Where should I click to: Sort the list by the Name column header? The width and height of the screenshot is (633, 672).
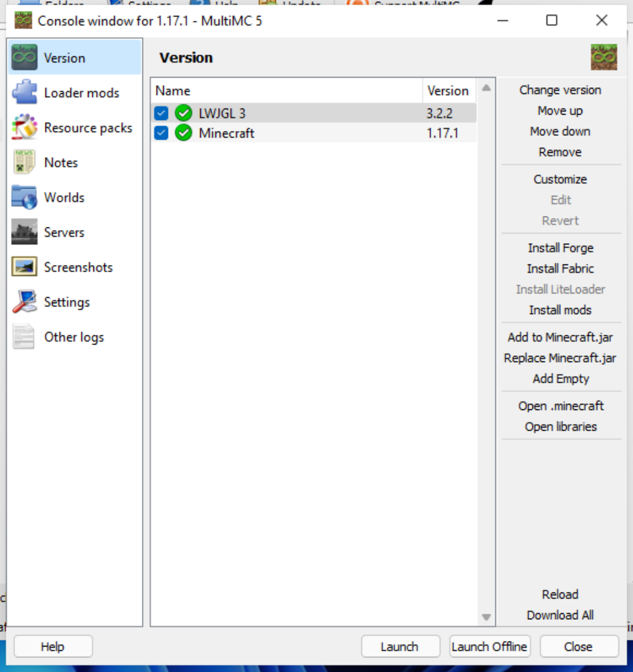pos(286,91)
